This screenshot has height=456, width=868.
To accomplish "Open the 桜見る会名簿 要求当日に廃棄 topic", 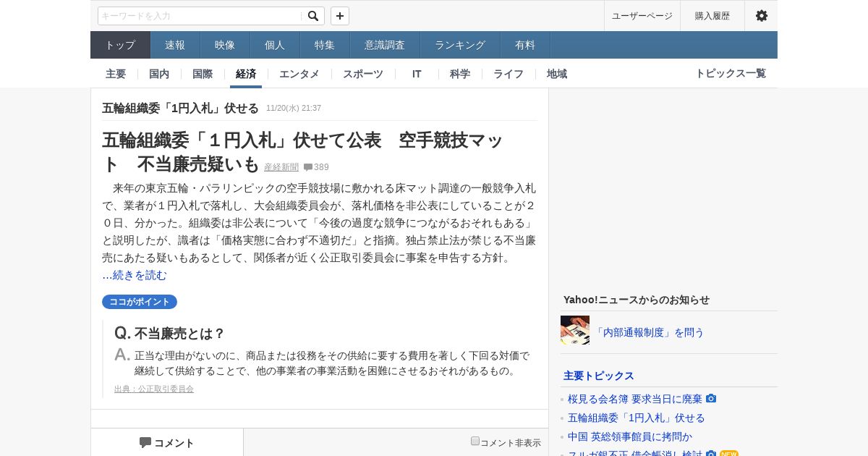I will (x=635, y=399).
